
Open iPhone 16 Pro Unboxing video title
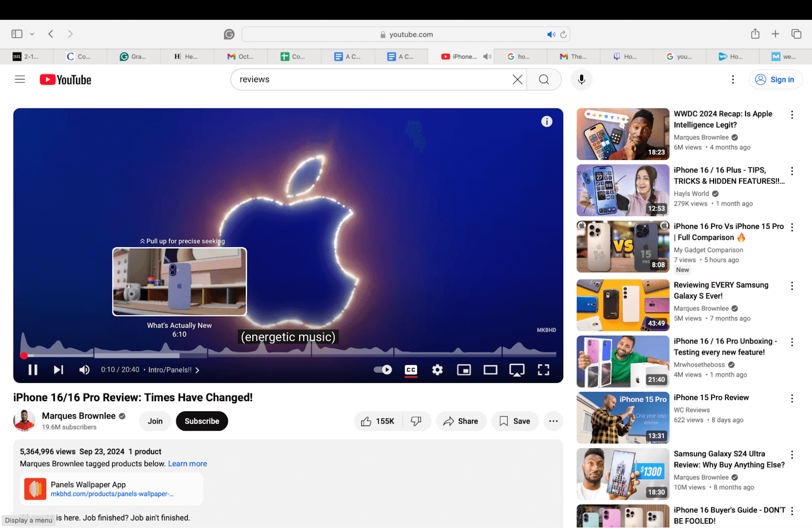(x=725, y=346)
